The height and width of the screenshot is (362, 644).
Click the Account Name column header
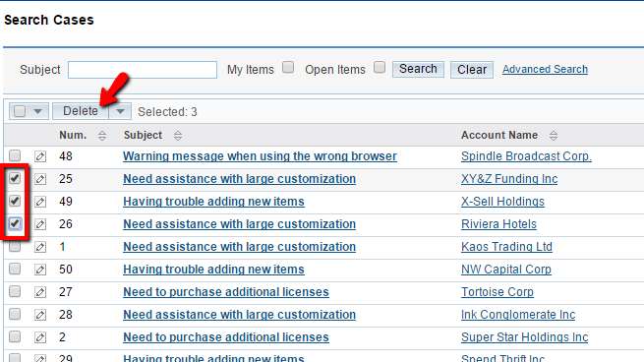[499, 135]
